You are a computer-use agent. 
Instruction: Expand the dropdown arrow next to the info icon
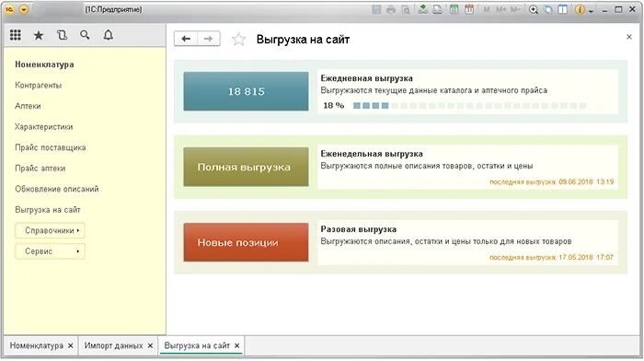(x=591, y=11)
